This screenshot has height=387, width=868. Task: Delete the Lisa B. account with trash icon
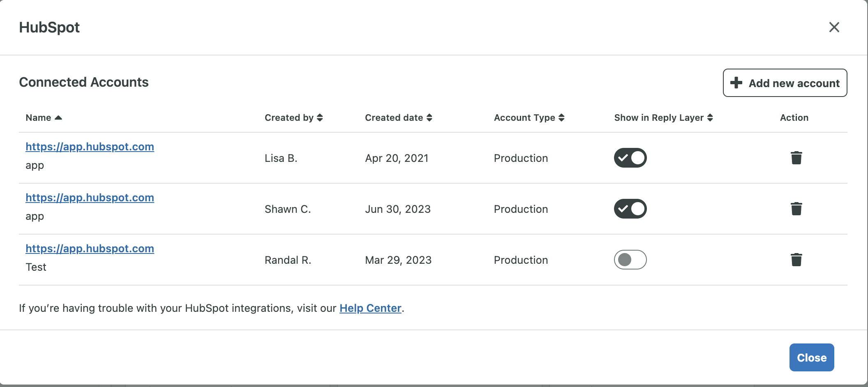(796, 158)
